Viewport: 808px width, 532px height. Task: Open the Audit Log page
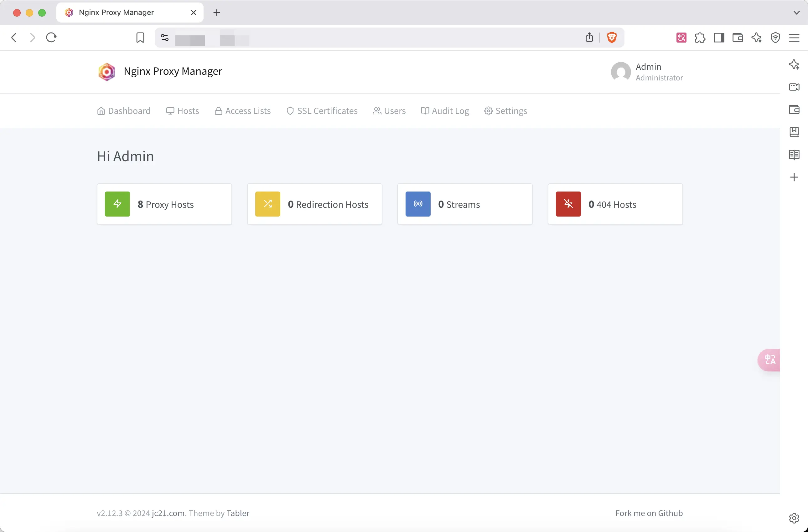coord(445,111)
